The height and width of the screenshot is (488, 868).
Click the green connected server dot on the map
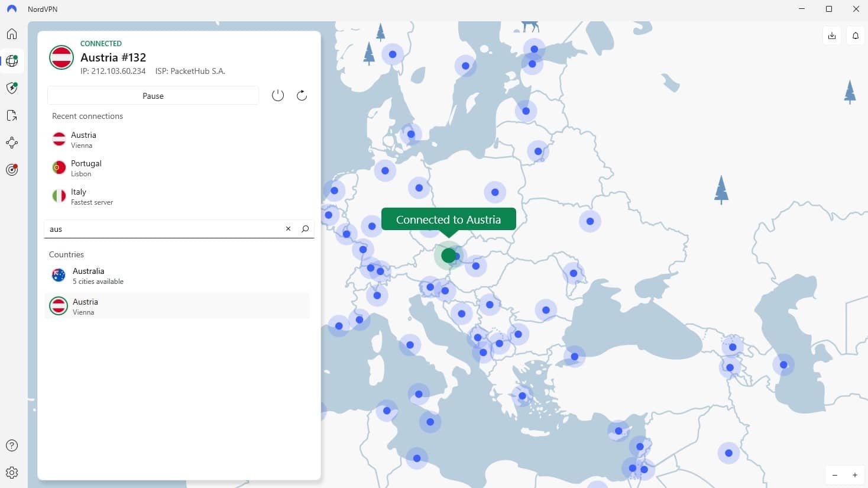coord(449,256)
